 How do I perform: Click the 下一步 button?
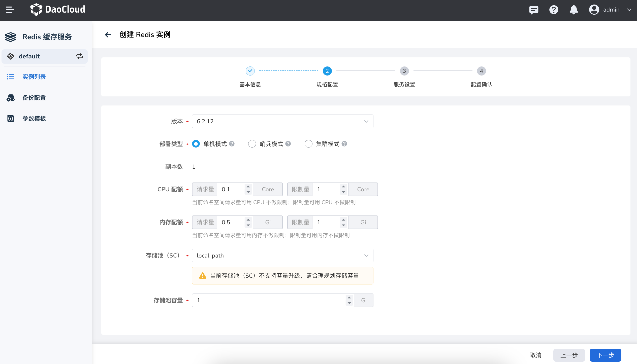(x=605, y=355)
